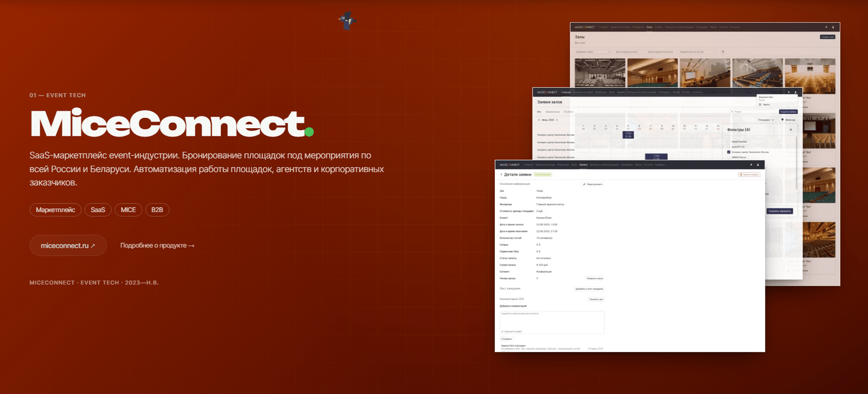This screenshot has width=868, height=394.
Task: Click the 'Поиск' field in Заявки залов window
Action: click(751, 111)
